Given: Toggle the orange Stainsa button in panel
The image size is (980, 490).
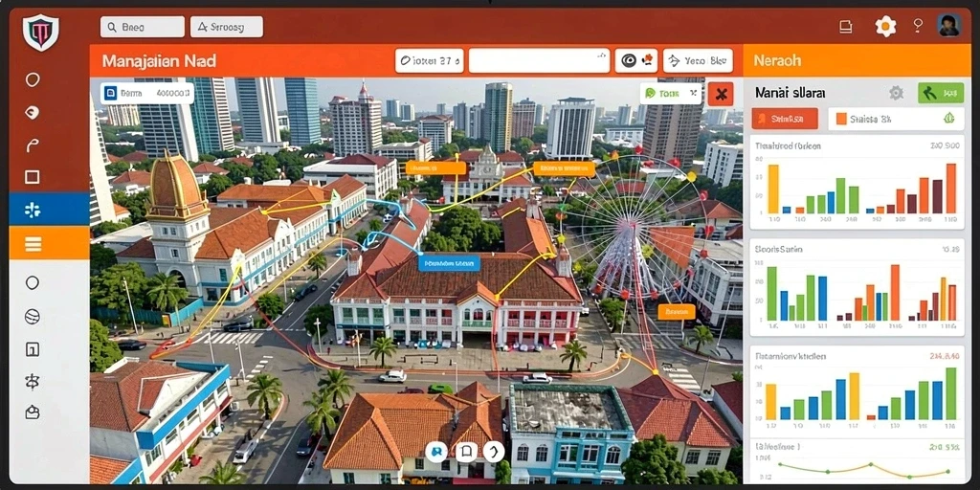Looking at the screenshot, I should (785, 118).
